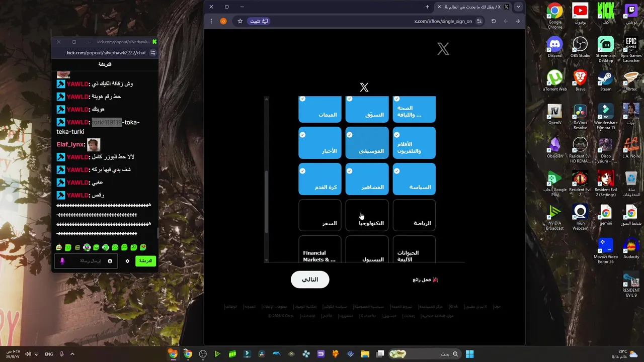This screenshot has height=362, width=644.
Task: Uncheck the الموسيقى interest card
Action: [367, 142]
